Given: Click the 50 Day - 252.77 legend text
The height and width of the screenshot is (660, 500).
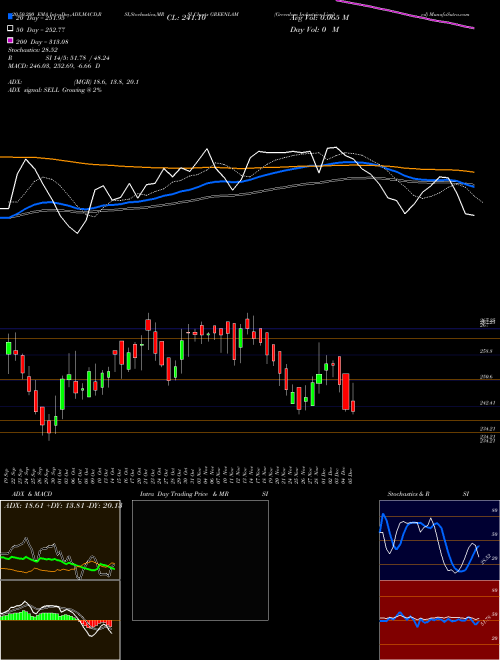Looking at the screenshot, I should [x=41, y=29].
